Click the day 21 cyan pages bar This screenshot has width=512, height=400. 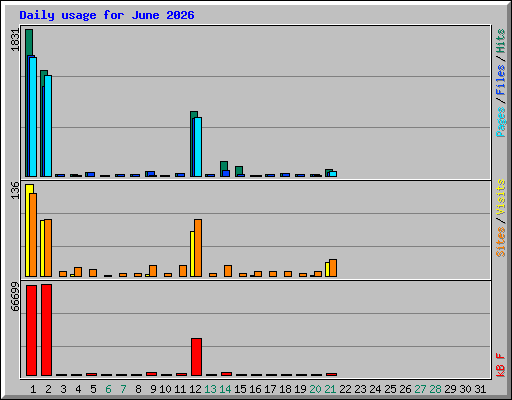click(x=333, y=174)
